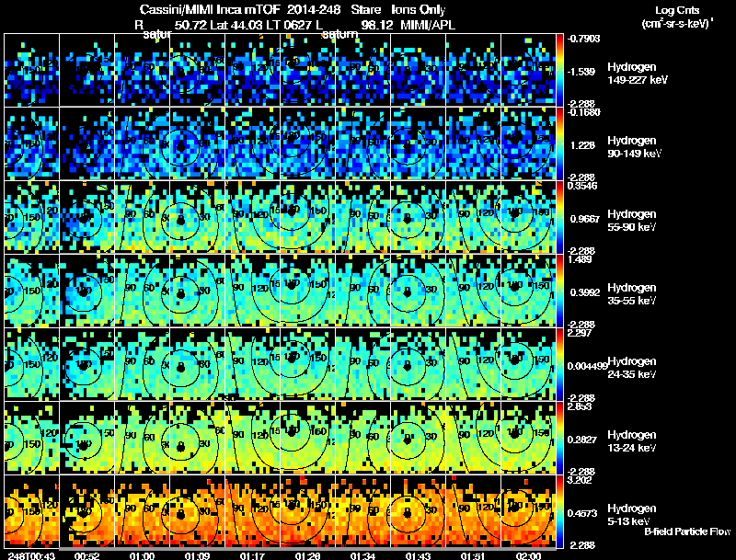Click the color scale value "0.2827"
The width and height of the screenshot is (736, 560).
pyautogui.click(x=582, y=440)
